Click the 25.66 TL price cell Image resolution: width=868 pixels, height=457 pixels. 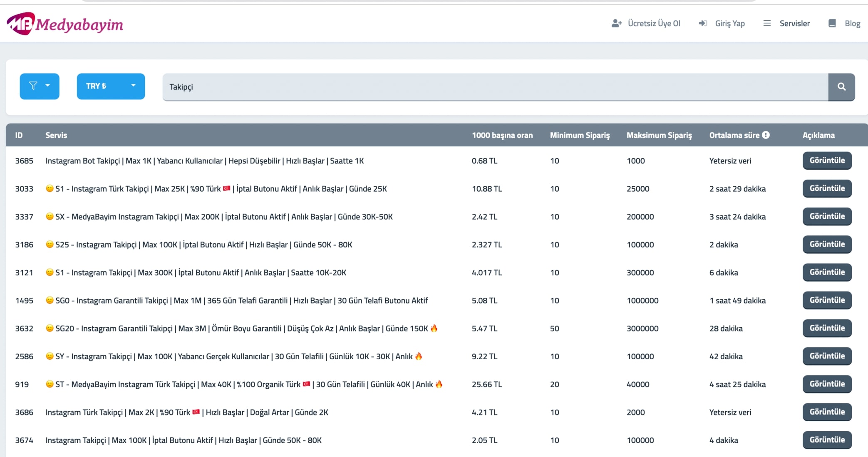[487, 384]
